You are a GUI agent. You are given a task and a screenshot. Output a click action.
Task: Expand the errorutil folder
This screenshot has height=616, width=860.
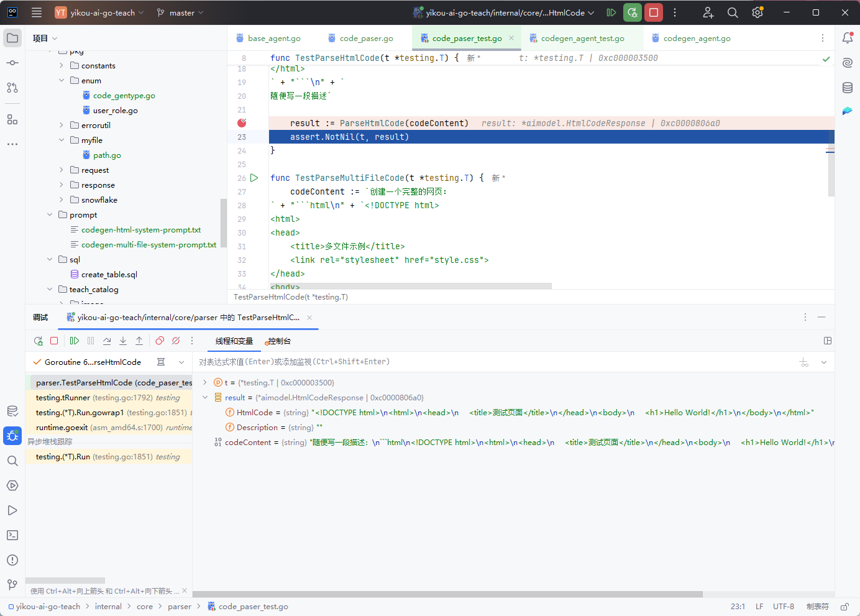pos(61,125)
